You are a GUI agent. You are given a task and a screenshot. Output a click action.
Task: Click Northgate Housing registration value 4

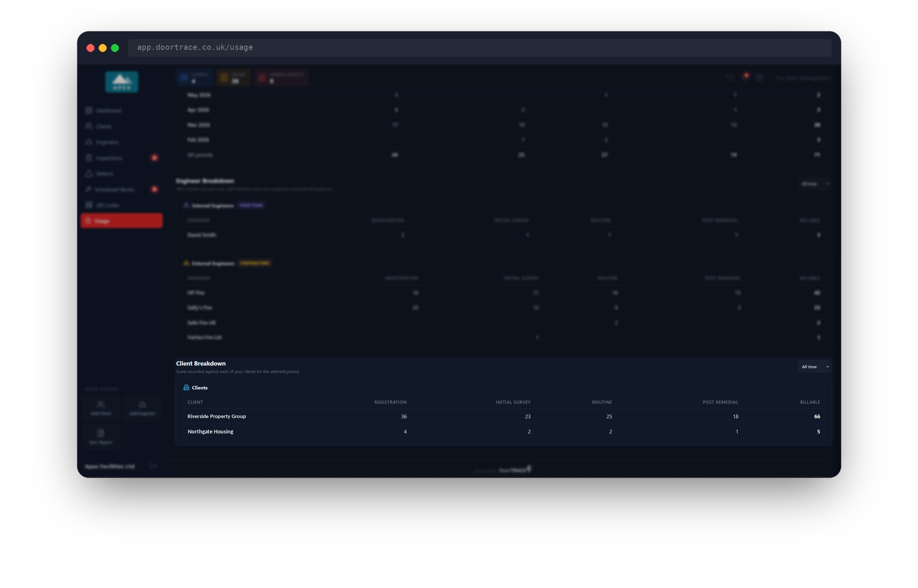tap(405, 431)
